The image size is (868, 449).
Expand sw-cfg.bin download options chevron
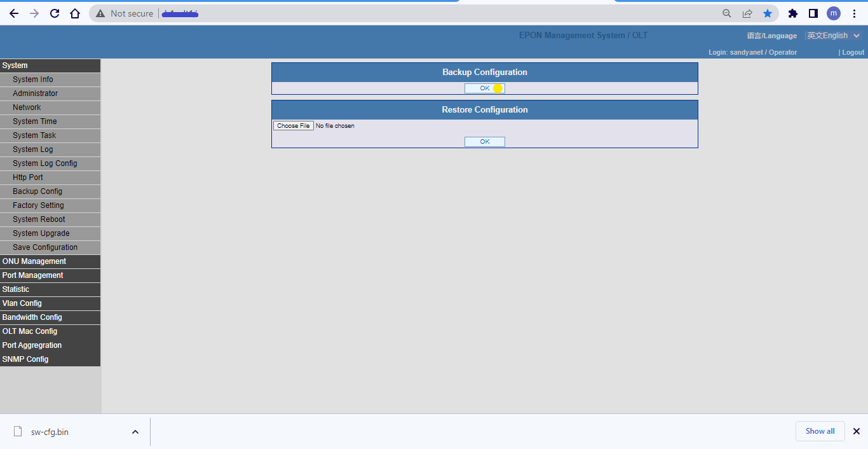tap(135, 432)
